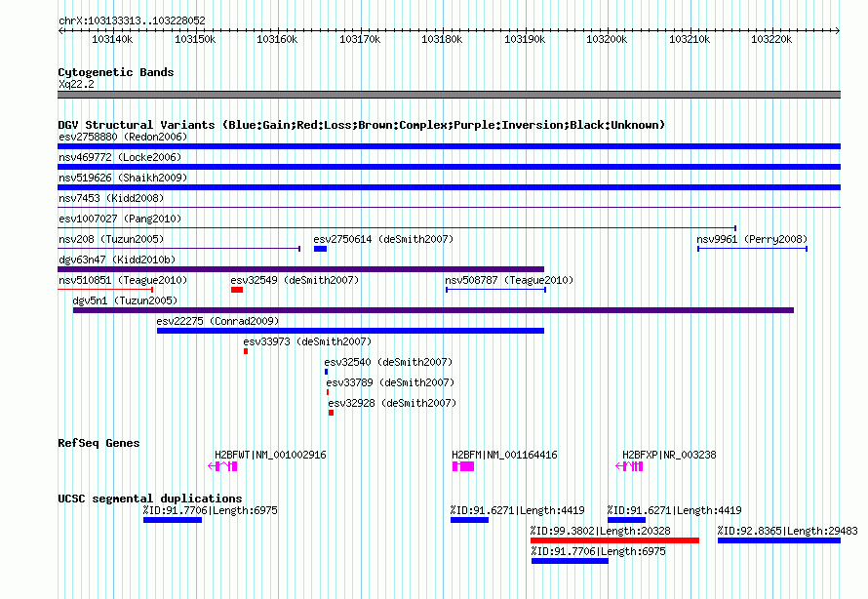Image resolution: width=868 pixels, height=599 pixels.
Task: Click the esv33789 (deSmith2007) variant label
Action: 390,382
